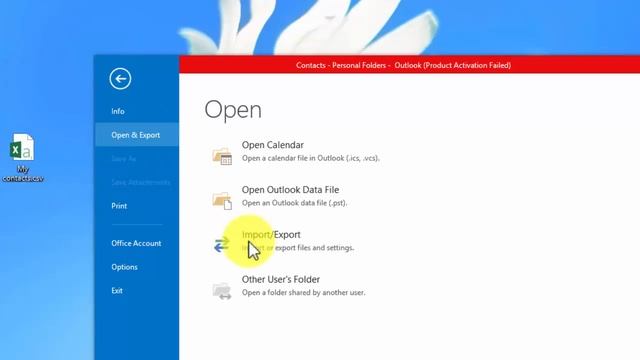Click the 'My contacts.csv' desktop label

coord(23,174)
